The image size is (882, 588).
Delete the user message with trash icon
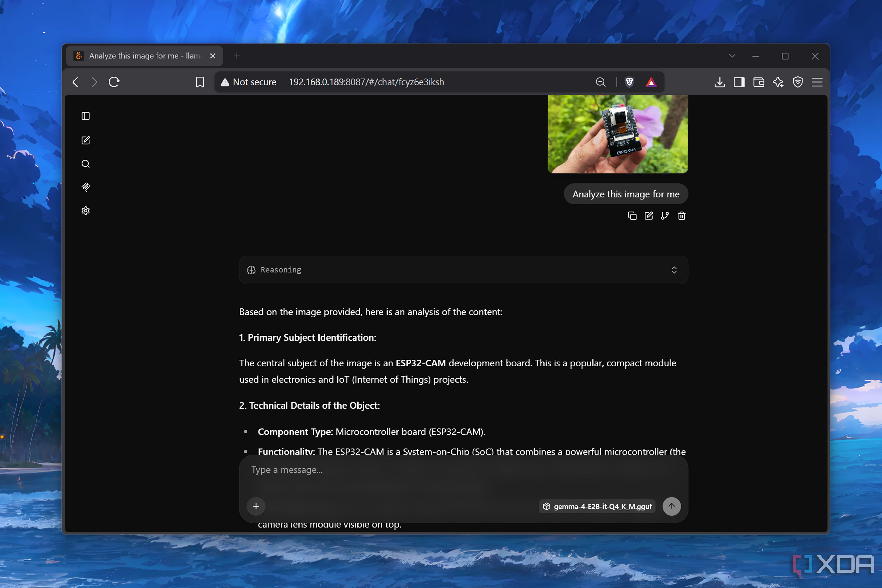click(x=682, y=216)
